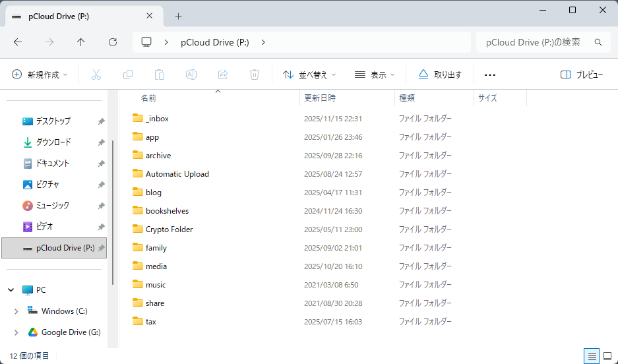The height and width of the screenshot is (364, 618).
Task: Go up one folder level arrow
Action: pyautogui.click(x=81, y=42)
